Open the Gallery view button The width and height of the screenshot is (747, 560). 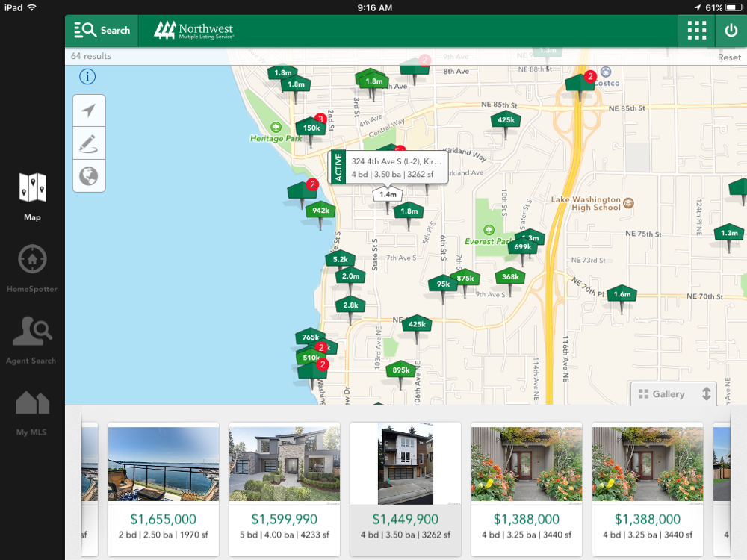point(662,393)
